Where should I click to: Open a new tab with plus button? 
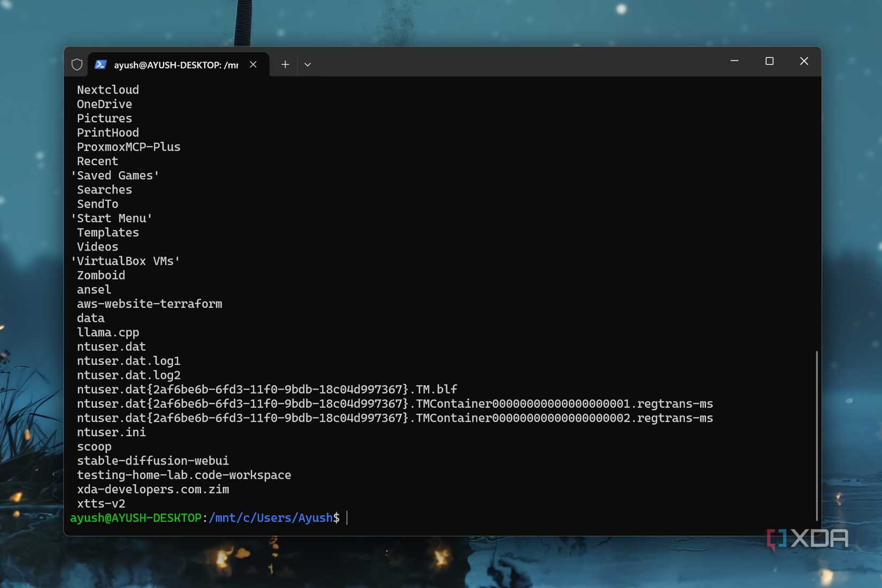coord(285,65)
